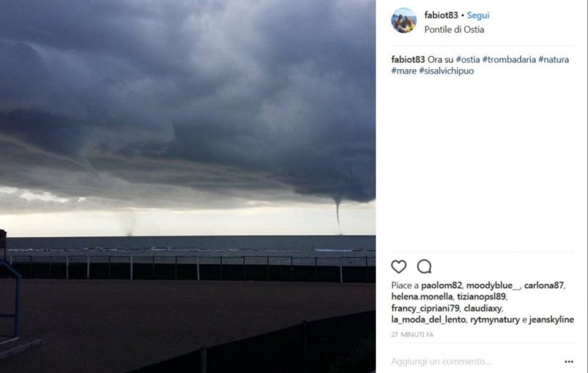
Task: Click the waterspout photo
Action: pos(188,186)
